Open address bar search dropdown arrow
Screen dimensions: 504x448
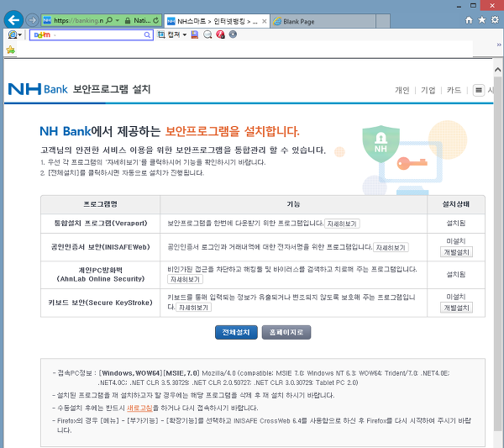tap(118, 20)
